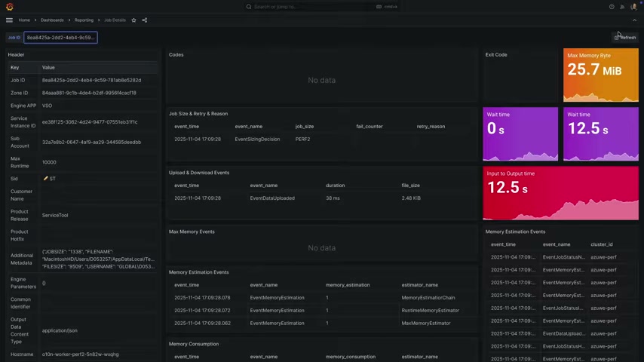Open the Reporting breadcrumb folder
Viewport: 644px width, 362px height.
(x=84, y=20)
